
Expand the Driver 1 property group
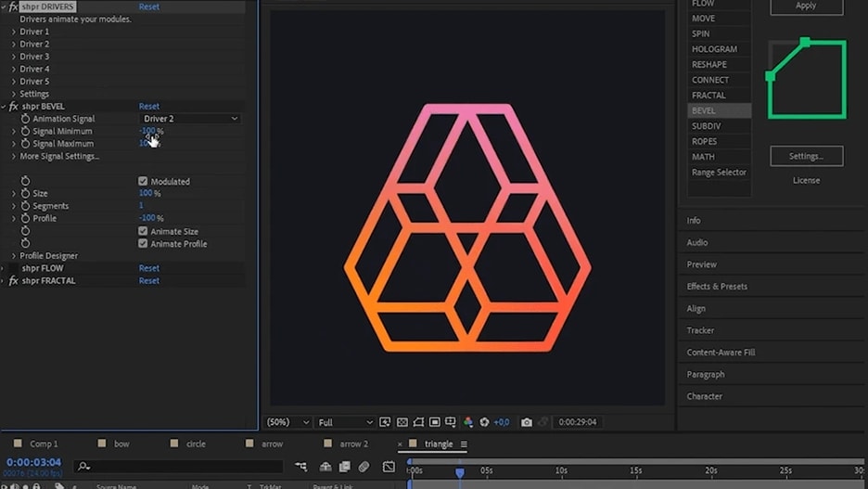[x=13, y=32]
